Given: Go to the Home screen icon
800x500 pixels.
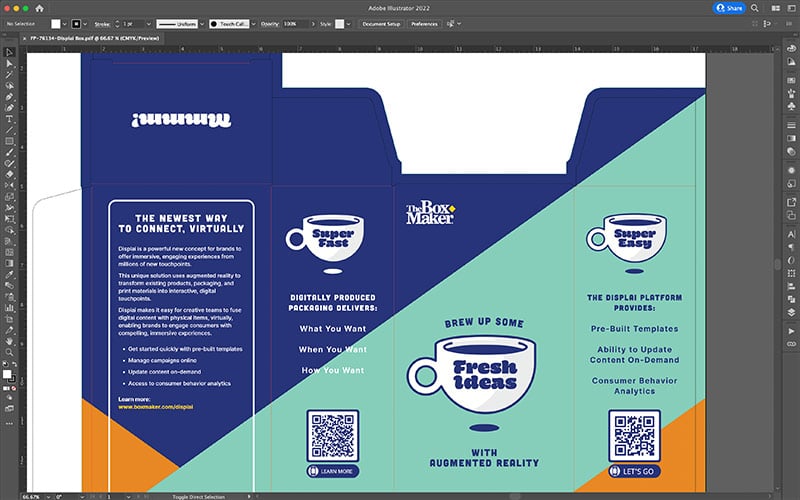Looking at the screenshot, I should tap(39, 8).
